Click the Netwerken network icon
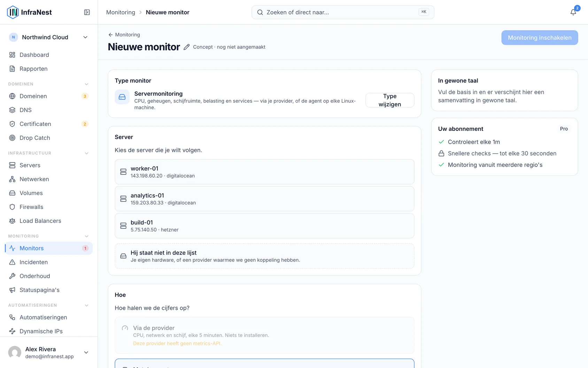This screenshot has height=368, width=588. point(12,179)
